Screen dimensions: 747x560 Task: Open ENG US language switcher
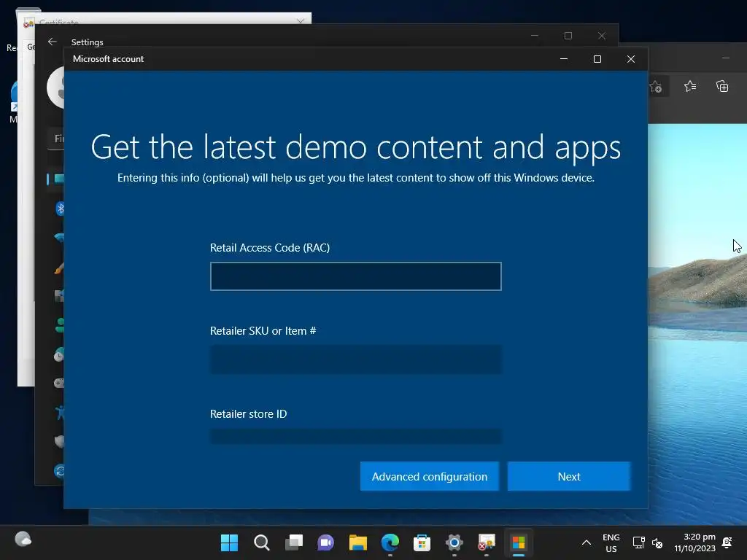pyautogui.click(x=611, y=542)
